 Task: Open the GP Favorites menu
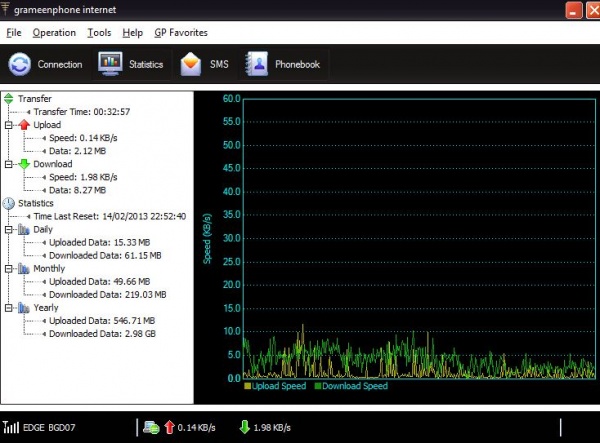point(181,33)
